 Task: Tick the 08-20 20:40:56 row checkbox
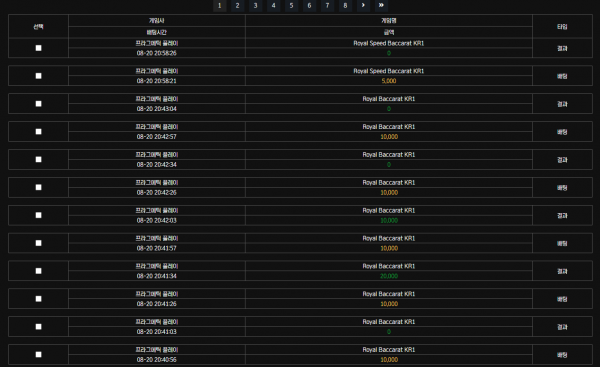coord(38,354)
